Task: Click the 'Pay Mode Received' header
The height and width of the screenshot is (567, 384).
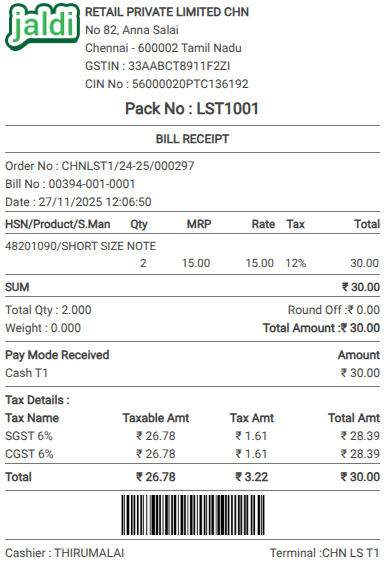Action: (x=57, y=355)
